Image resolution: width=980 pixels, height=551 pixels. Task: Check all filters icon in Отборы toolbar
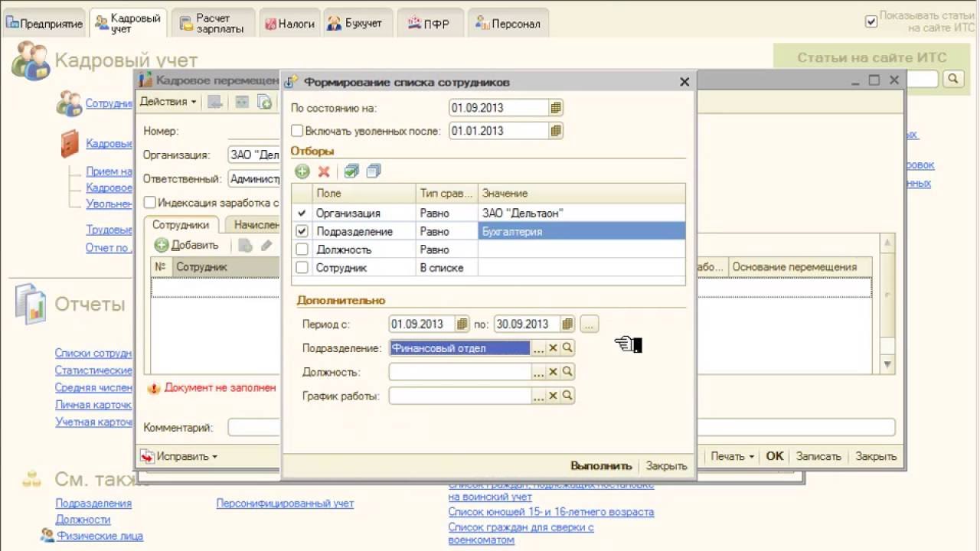click(351, 171)
